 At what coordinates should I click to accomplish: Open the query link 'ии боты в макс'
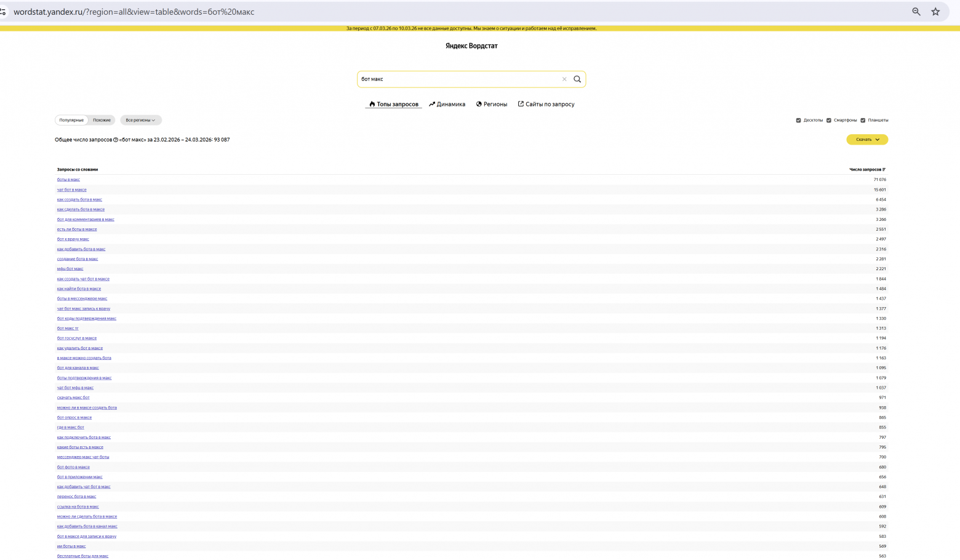coord(71,546)
